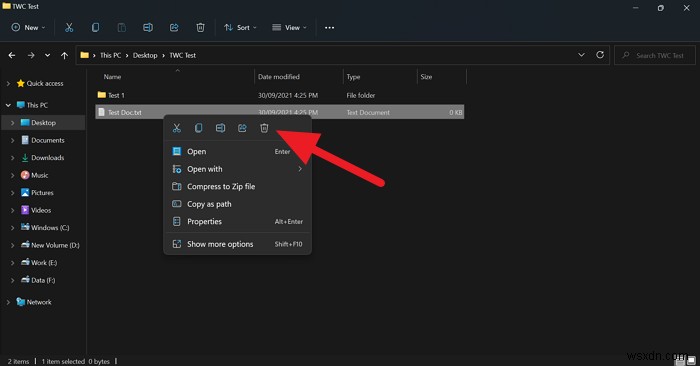This screenshot has height=366, width=700.
Task: Select This PC label in sidebar
Action: (37, 105)
